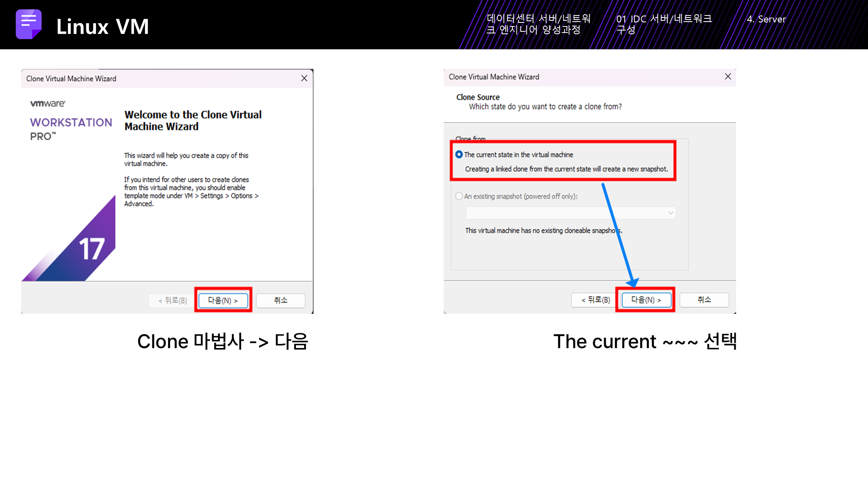This screenshot has height=489, width=868.
Task: Select 'An existing snapshot (powered off only)' option
Action: 459,196
